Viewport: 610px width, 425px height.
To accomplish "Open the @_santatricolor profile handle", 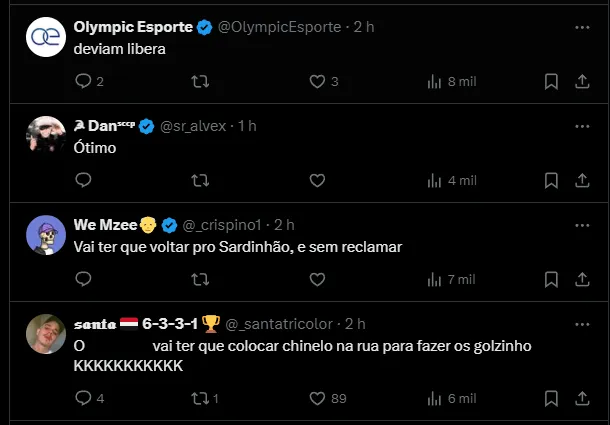I will point(282,324).
